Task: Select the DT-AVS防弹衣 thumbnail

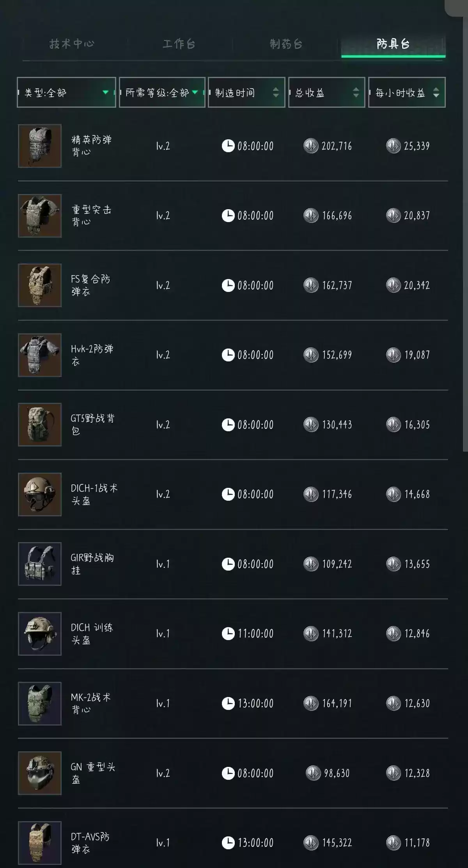Action: pos(39,842)
